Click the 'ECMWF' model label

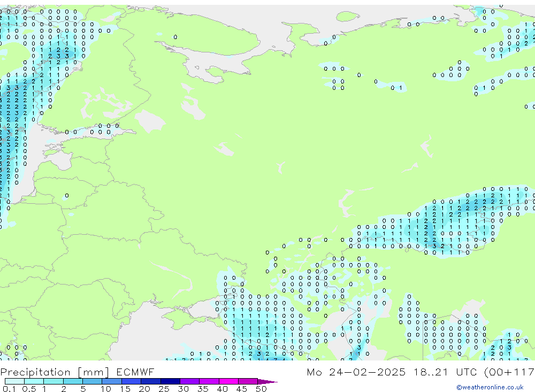point(135,372)
